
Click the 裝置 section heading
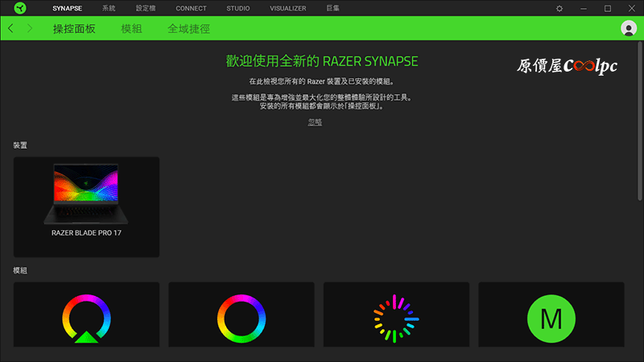tap(20, 146)
